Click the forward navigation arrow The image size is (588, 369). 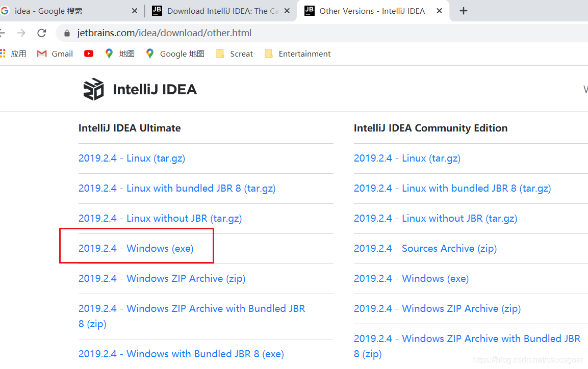21,33
